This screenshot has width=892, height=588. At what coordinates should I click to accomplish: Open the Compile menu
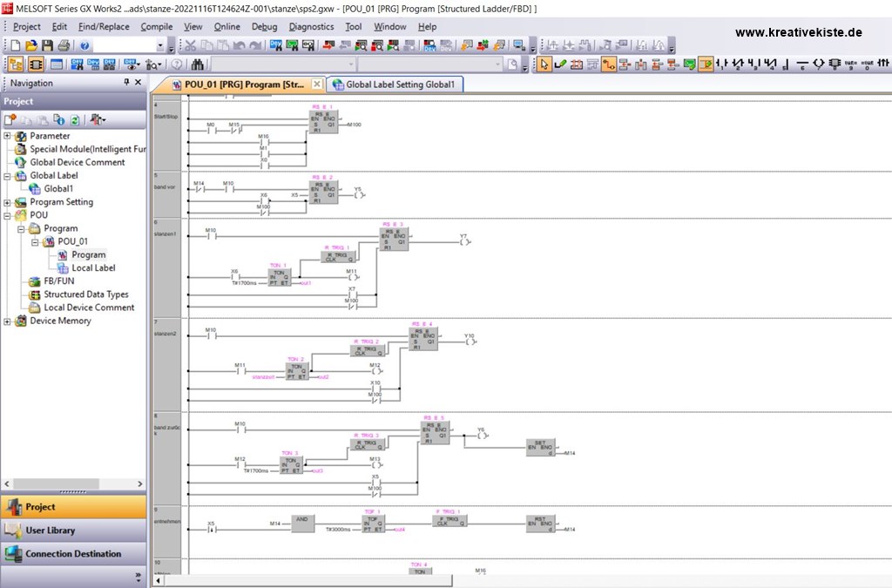(x=157, y=26)
